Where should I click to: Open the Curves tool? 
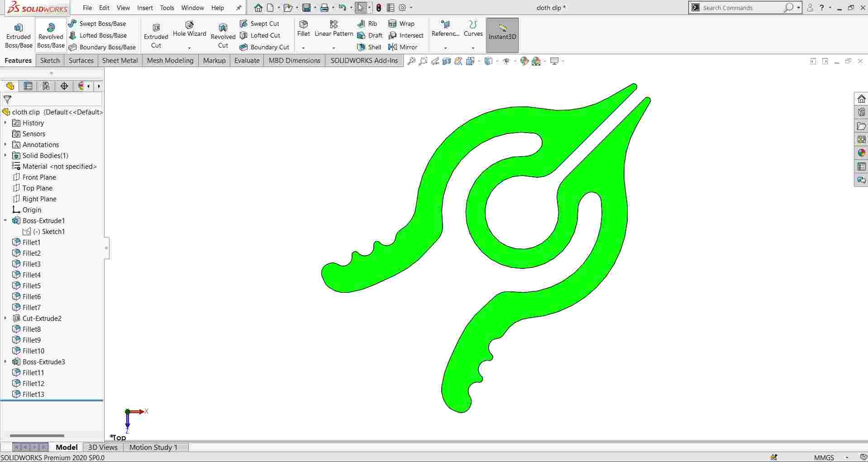(x=473, y=29)
